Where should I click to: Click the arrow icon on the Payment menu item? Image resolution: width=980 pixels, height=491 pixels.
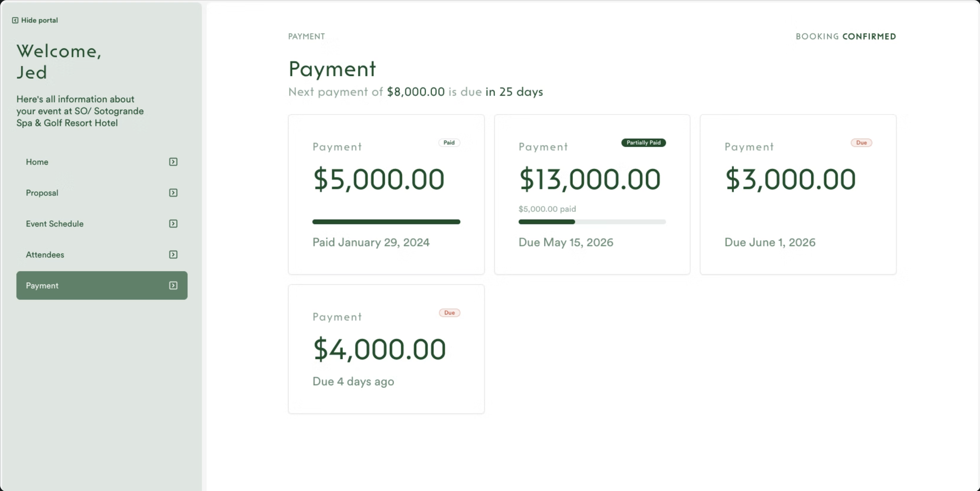point(173,285)
